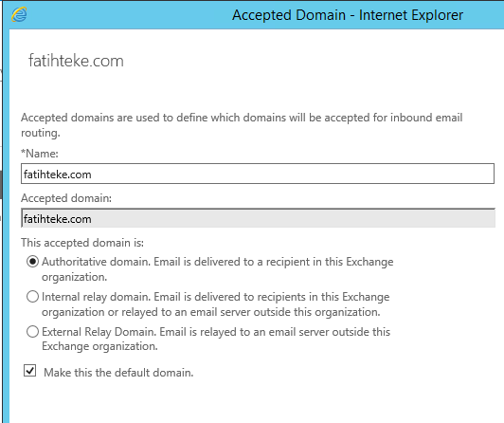
Task: Focus the background window behind the dialog
Action: coord(1,193)
